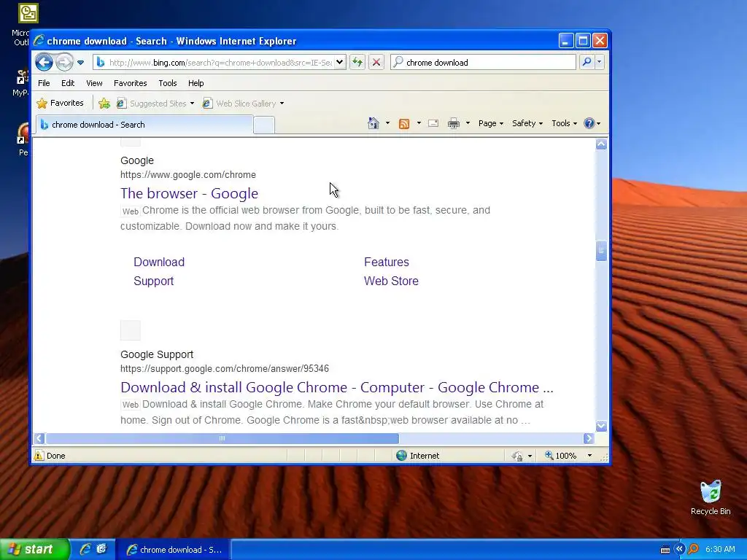Click the horizontal scrollbar left arrow
Viewport: 747px width, 560px height.
click(39, 438)
